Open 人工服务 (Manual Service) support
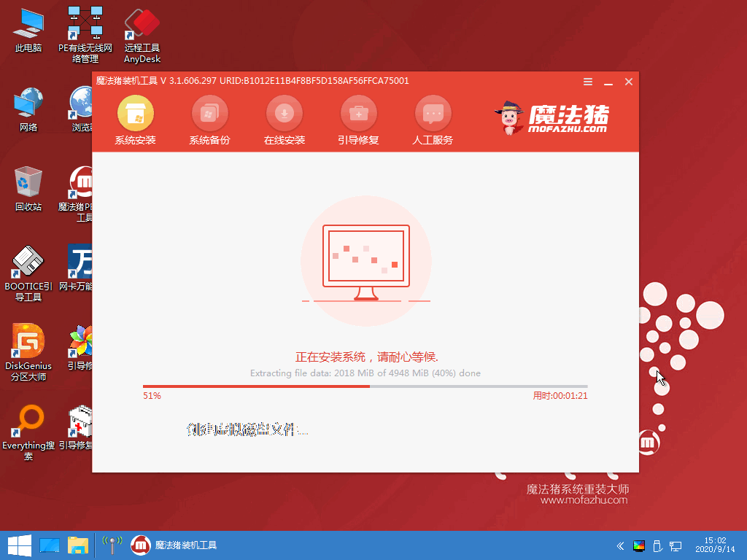This screenshot has width=747, height=560. click(433, 115)
